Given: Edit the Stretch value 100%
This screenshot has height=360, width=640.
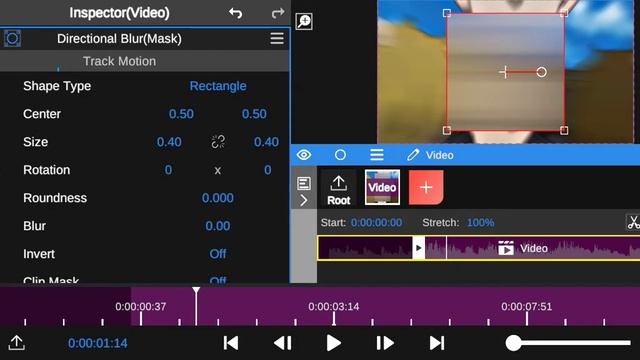Looking at the screenshot, I should tap(480, 223).
